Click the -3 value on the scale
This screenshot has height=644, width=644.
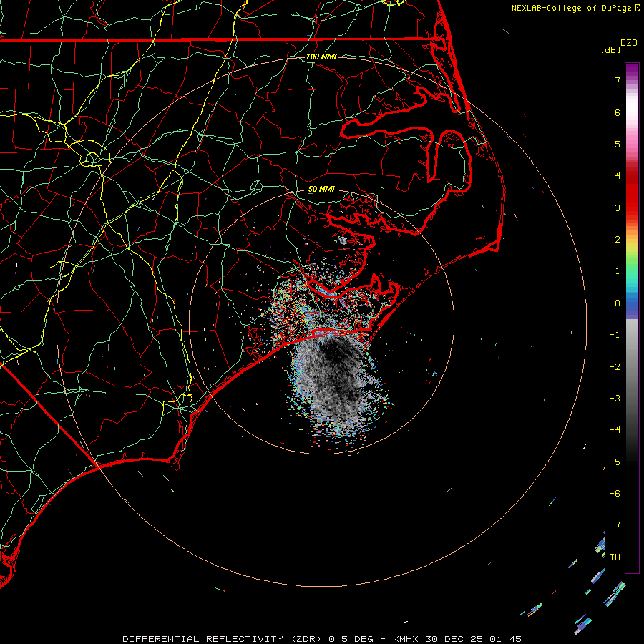click(x=615, y=399)
